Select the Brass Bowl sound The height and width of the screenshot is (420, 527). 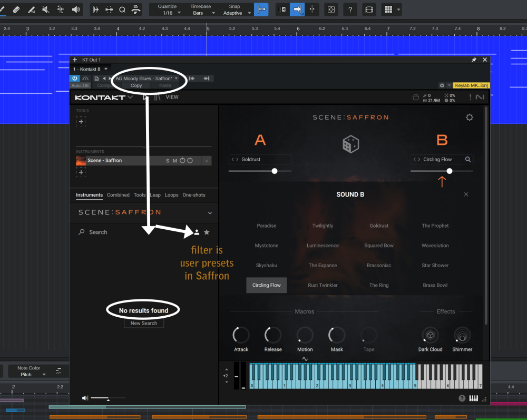(x=435, y=285)
